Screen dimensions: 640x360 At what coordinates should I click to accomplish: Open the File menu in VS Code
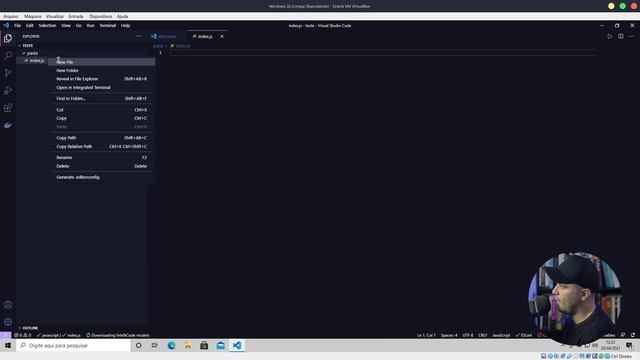click(x=18, y=25)
